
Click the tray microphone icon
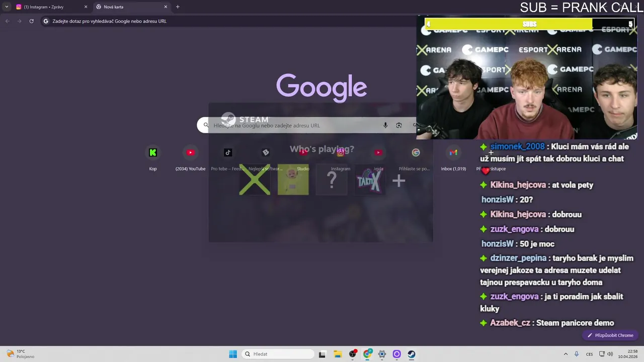[x=577, y=354]
